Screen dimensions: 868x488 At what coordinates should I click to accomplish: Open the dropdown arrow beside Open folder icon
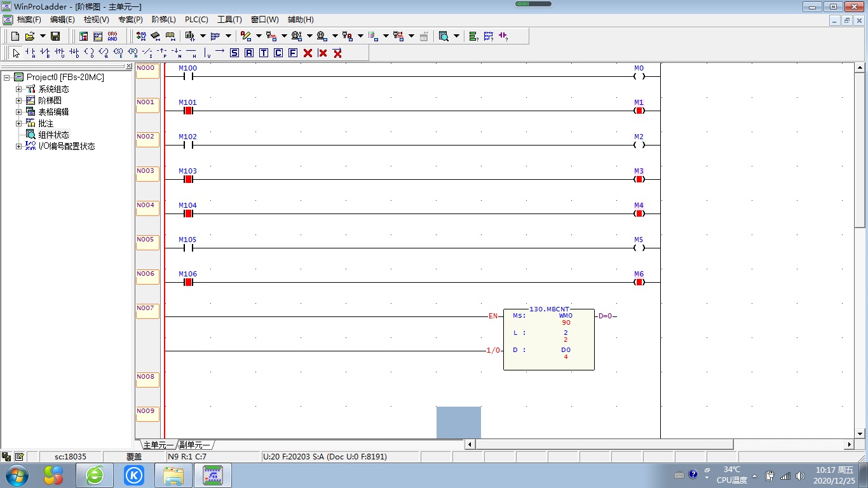pos(43,36)
